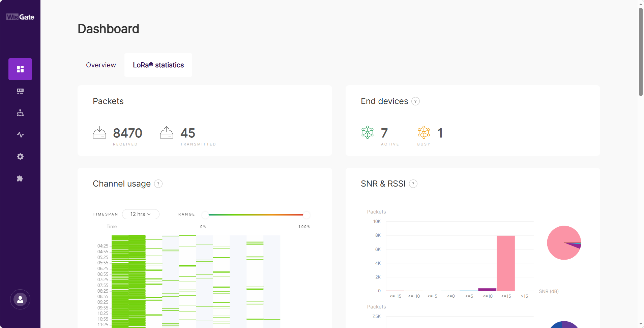Click the pink SNR bar in chart
The height and width of the screenshot is (328, 644).
point(505,263)
